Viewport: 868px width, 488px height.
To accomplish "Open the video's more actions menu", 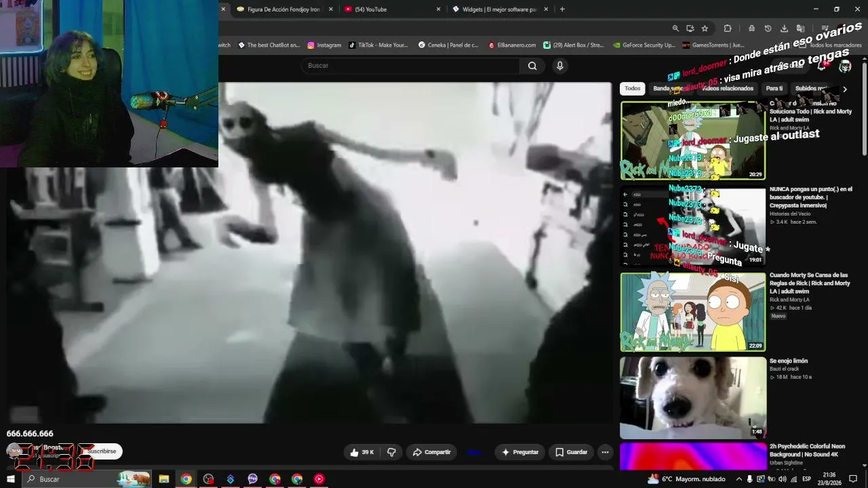I will coord(605,452).
